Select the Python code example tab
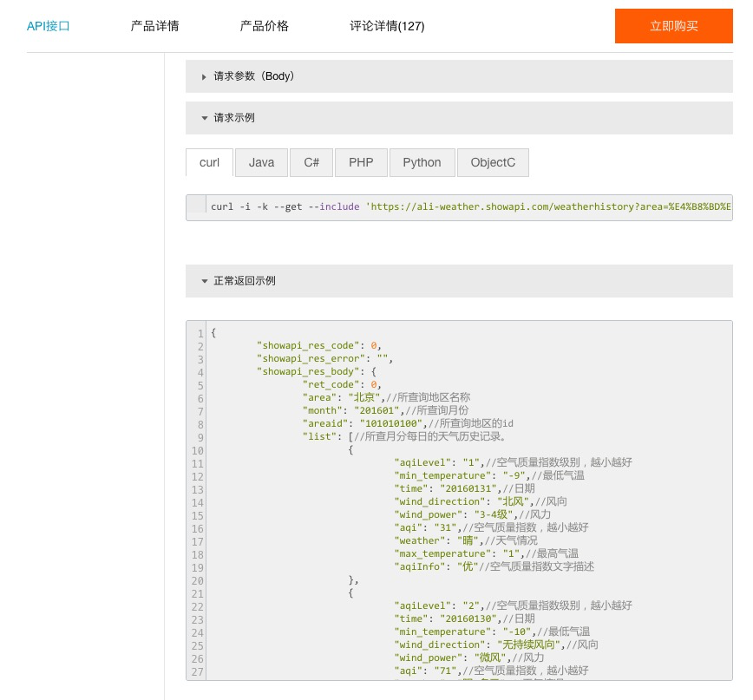This screenshot has height=700, width=753. pyautogui.click(x=422, y=162)
